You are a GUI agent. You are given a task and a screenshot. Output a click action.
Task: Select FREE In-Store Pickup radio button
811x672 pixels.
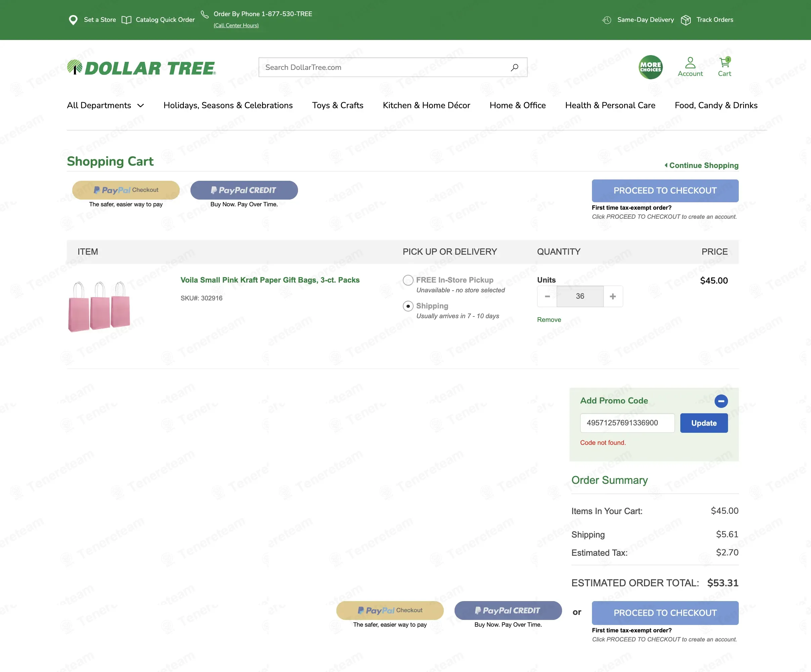[x=408, y=280]
